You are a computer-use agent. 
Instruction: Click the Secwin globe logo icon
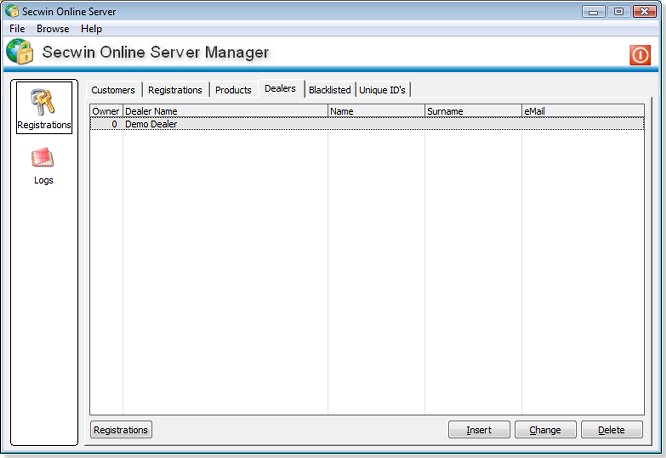[x=20, y=53]
